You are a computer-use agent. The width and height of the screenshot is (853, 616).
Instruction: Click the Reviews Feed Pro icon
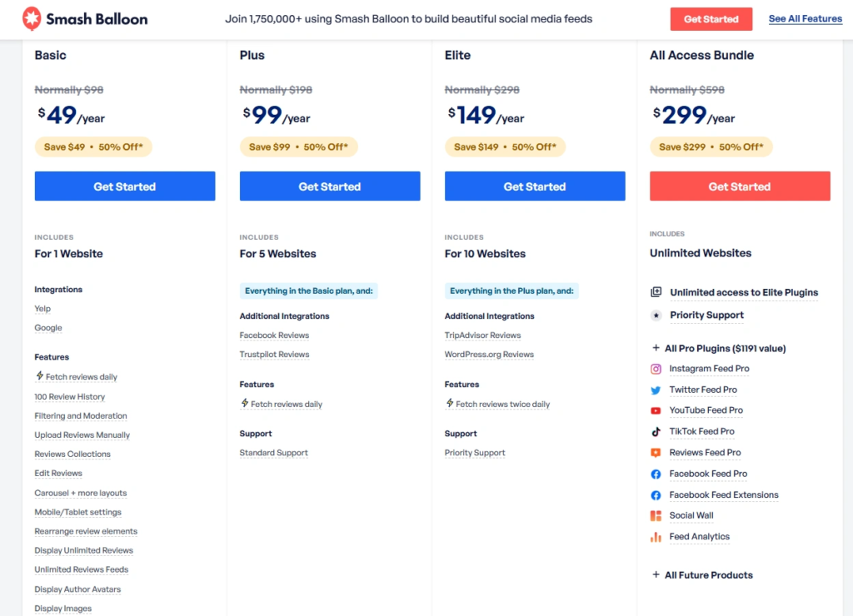[x=656, y=452]
